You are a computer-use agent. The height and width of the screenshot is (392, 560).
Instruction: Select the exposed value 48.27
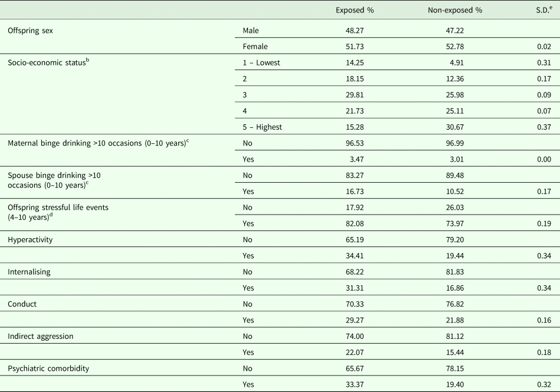click(363, 30)
